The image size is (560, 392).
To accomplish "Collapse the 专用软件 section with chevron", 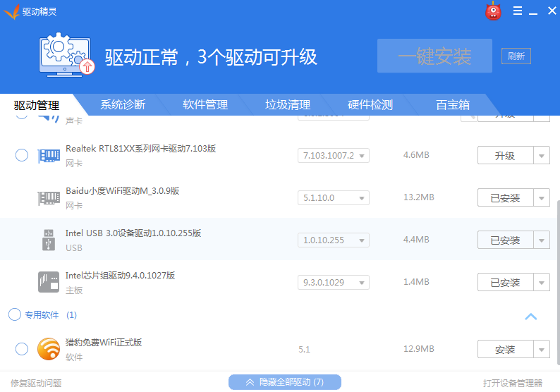I will (531, 317).
